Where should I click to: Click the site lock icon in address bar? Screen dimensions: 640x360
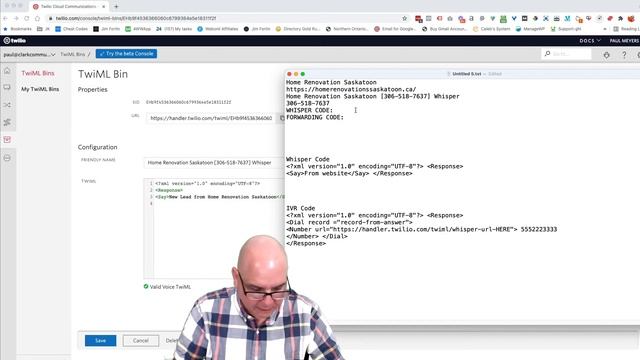click(x=51, y=18)
